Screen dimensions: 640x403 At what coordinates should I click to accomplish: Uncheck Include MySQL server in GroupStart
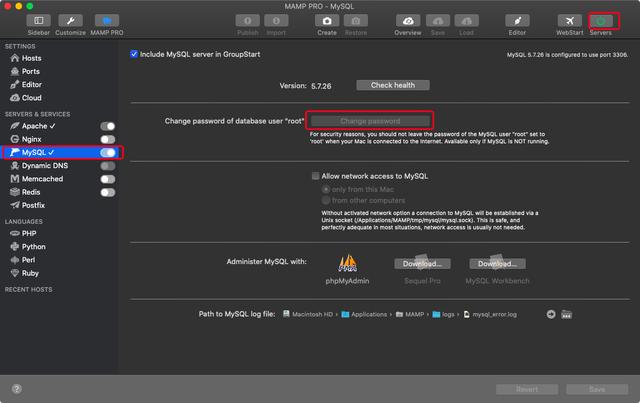[x=134, y=54]
